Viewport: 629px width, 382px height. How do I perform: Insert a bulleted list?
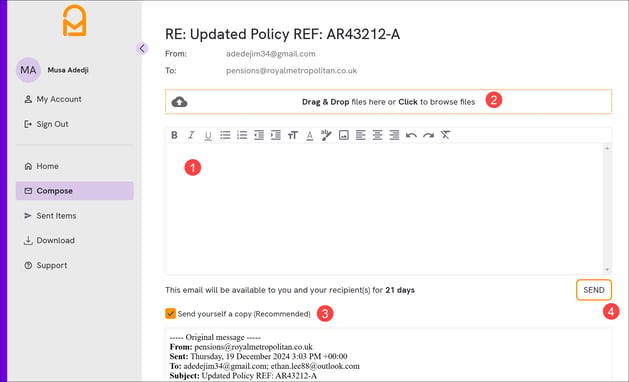[225, 135]
